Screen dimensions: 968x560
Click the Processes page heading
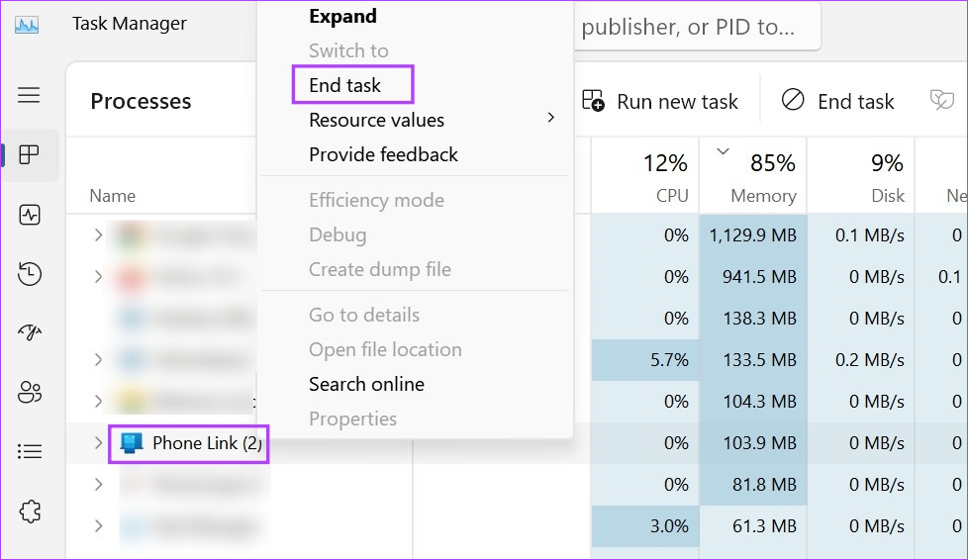click(x=141, y=101)
